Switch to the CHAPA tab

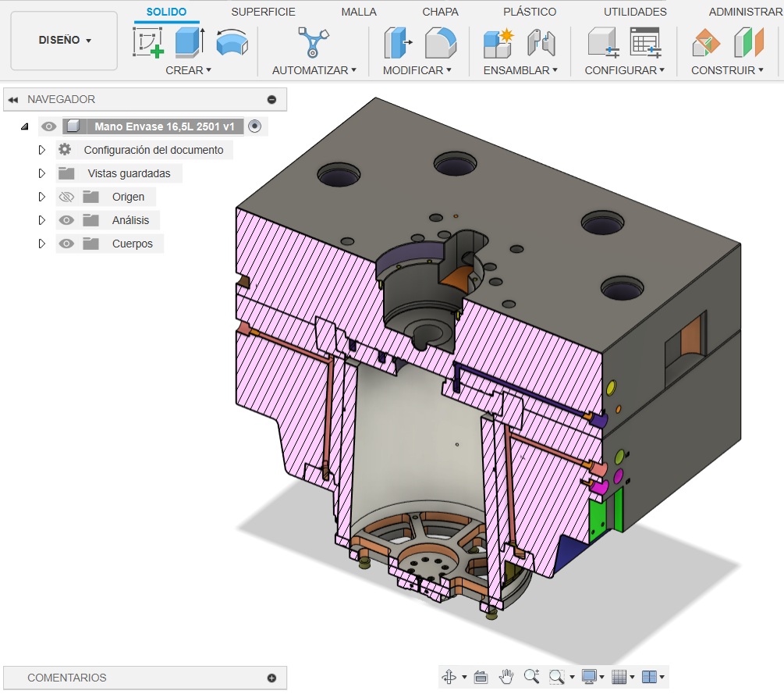coord(440,12)
